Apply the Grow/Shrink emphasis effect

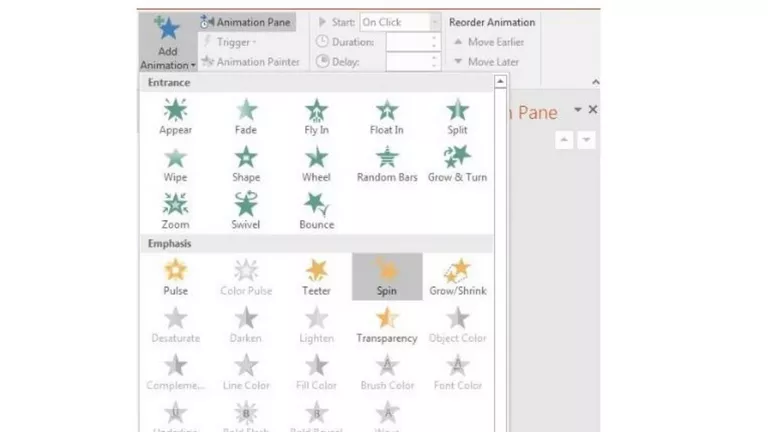pos(457,277)
